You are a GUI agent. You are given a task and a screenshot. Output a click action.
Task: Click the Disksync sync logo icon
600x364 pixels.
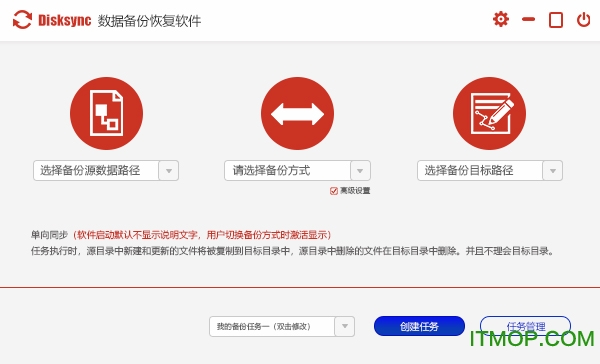click(x=22, y=20)
